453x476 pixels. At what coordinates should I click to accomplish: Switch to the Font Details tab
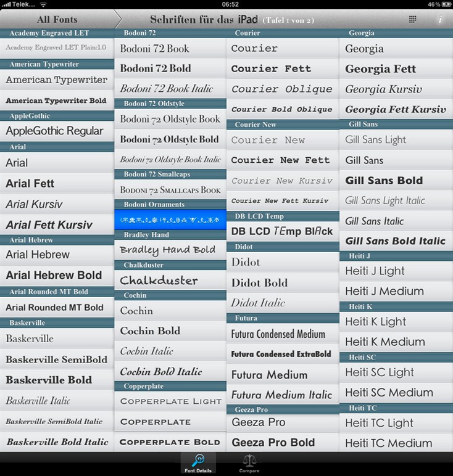pyautogui.click(x=198, y=463)
